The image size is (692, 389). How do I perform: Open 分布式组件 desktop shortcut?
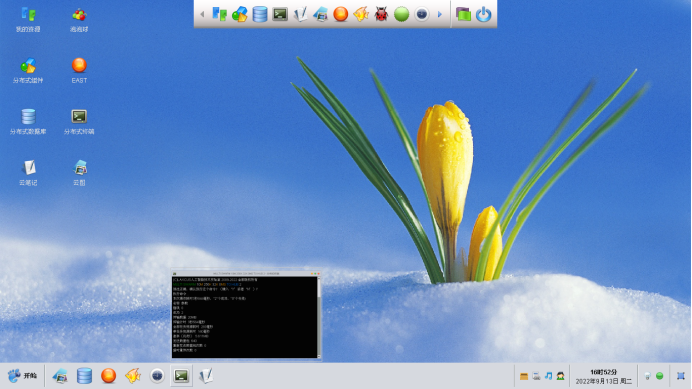pos(28,71)
